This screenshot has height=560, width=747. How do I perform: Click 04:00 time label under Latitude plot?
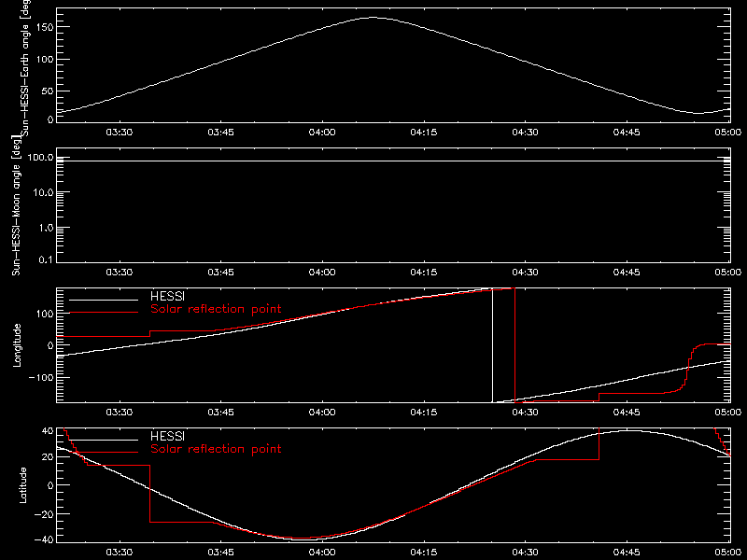tap(322, 552)
